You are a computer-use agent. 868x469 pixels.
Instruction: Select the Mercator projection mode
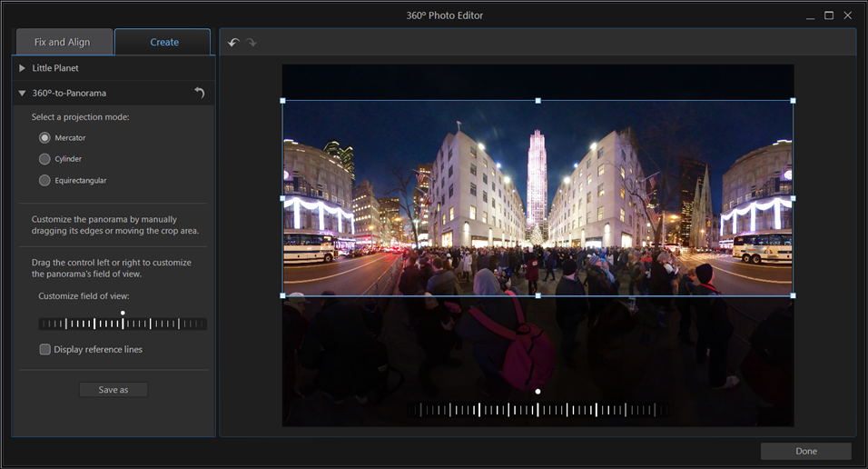(44, 137)
